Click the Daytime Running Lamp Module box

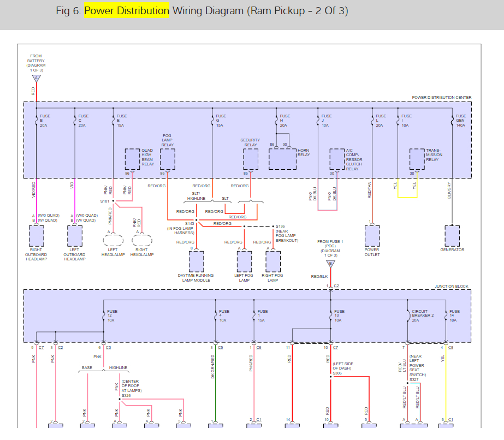click(x=197, y=261)
